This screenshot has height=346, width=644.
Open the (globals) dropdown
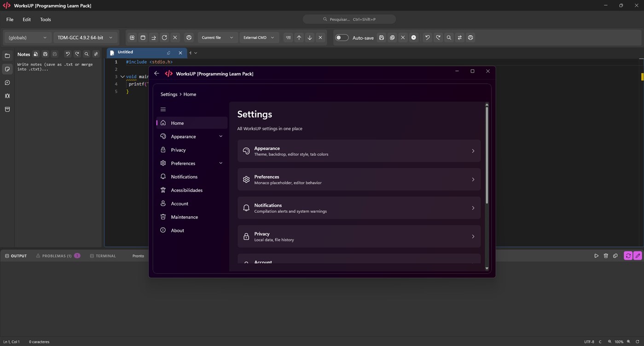[27, 38]
